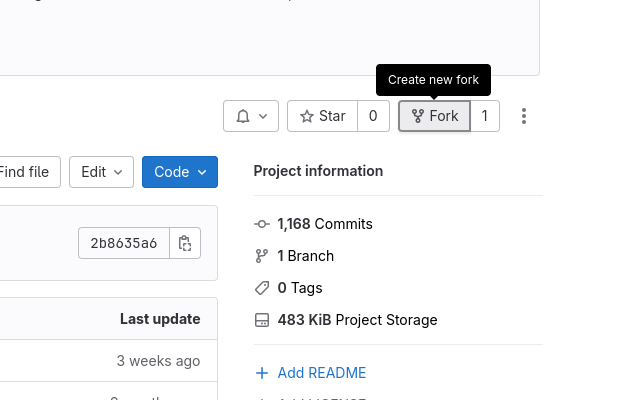Open the 1 Branch list
This screenshot has height=400, width=640.
click(x=306, y=256)
